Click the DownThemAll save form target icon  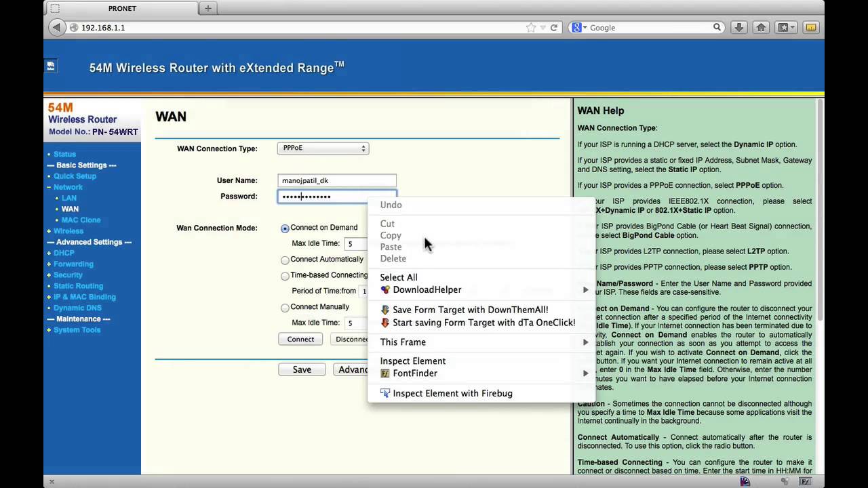(x=385, y=310)
